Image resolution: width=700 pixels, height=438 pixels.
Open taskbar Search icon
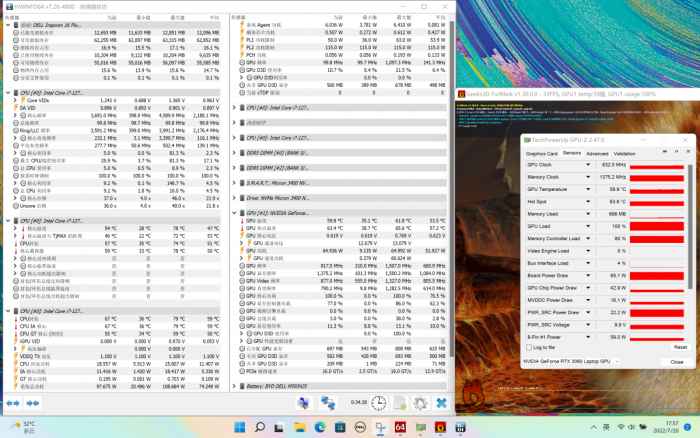point(259,427)
